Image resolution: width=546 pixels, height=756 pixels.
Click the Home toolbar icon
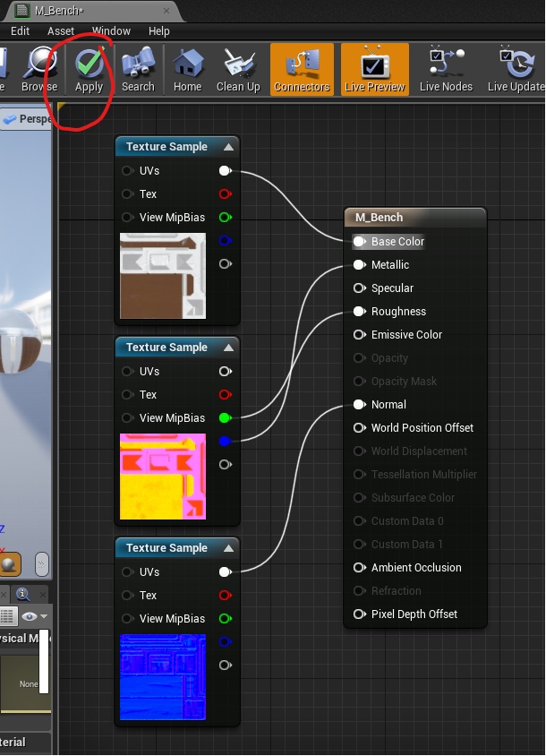[x=187, y=70]
